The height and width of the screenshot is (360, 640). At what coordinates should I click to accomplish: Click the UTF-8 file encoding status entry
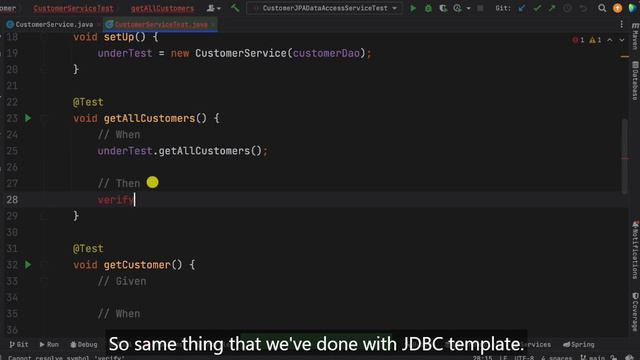pos(524,358)
